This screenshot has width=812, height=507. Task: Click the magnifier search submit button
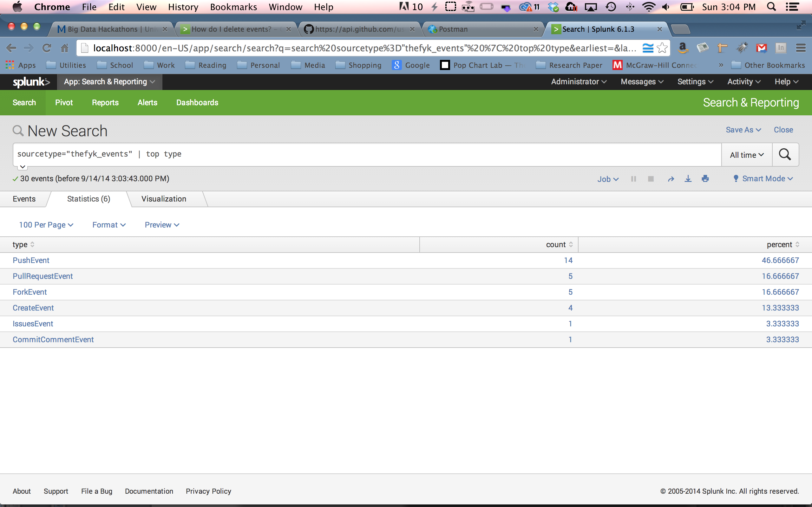click(785, 155)
